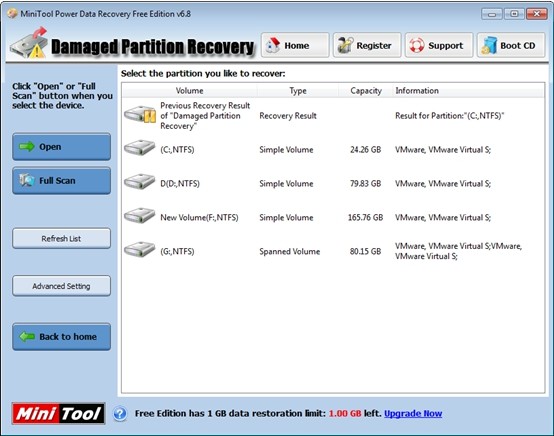Open the Home page button
The image size is (554, 436).
tap(295, 45)
